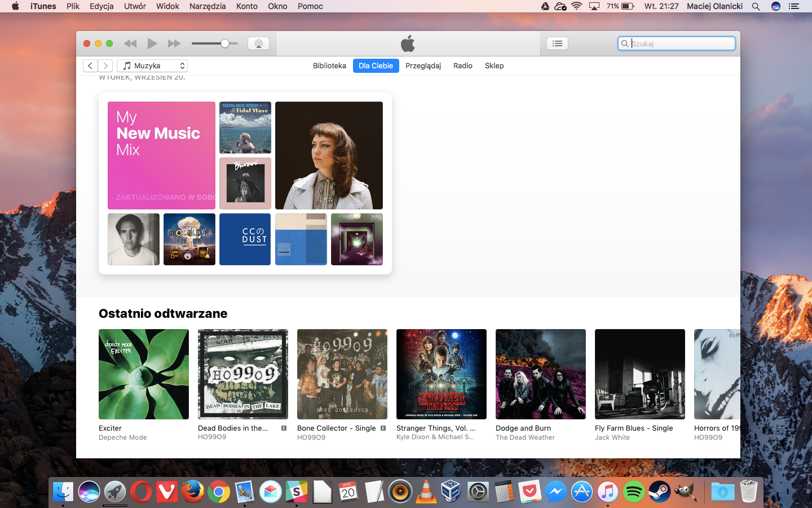812x508 pixels.
Task: Open the Stranger Things soundtrack artwork
Action: click(442, 374)
